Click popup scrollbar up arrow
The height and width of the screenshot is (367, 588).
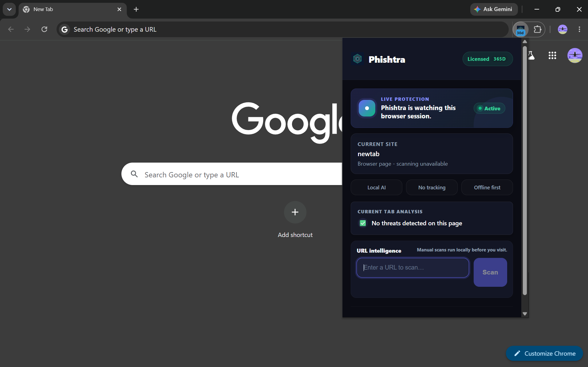(x=525, y=41)
